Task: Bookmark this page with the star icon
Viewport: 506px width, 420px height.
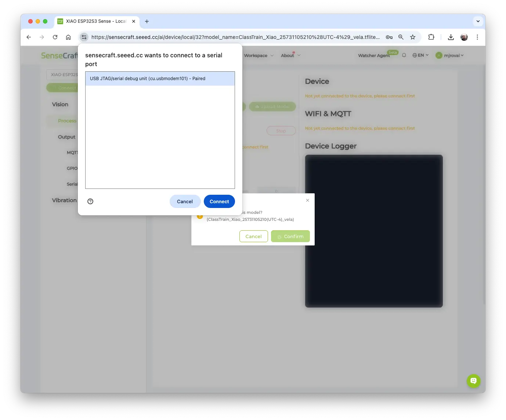Action: [413, 37]
